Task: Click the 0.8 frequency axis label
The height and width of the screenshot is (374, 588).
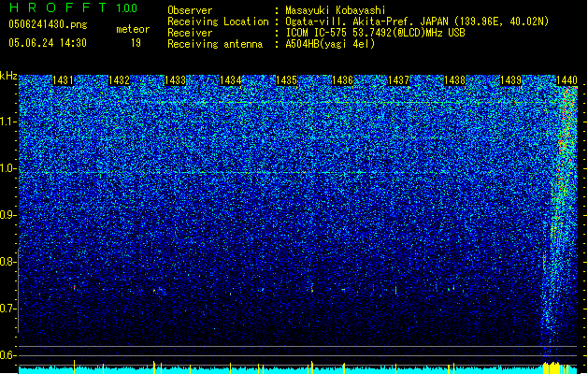Action: pos(8,262)
